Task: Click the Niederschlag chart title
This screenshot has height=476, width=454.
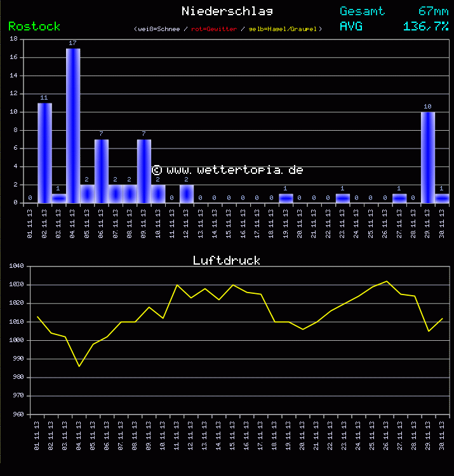Action: tap(227, 11)
